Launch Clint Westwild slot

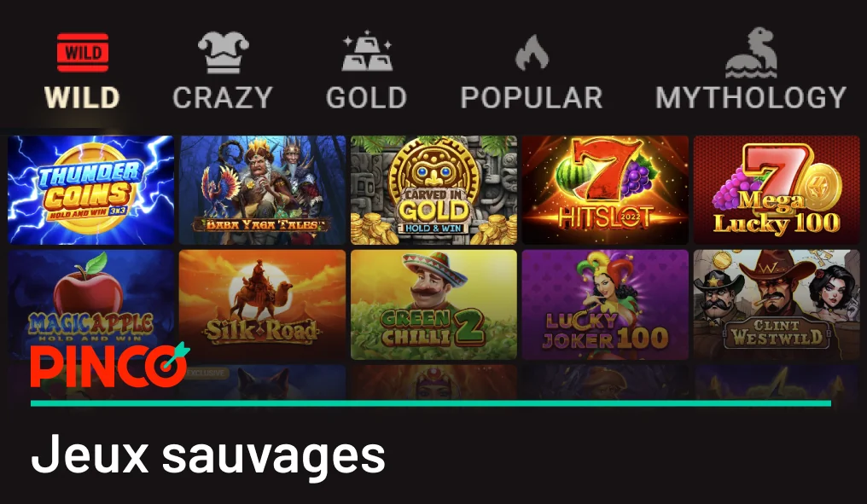[x=777, y=304]
